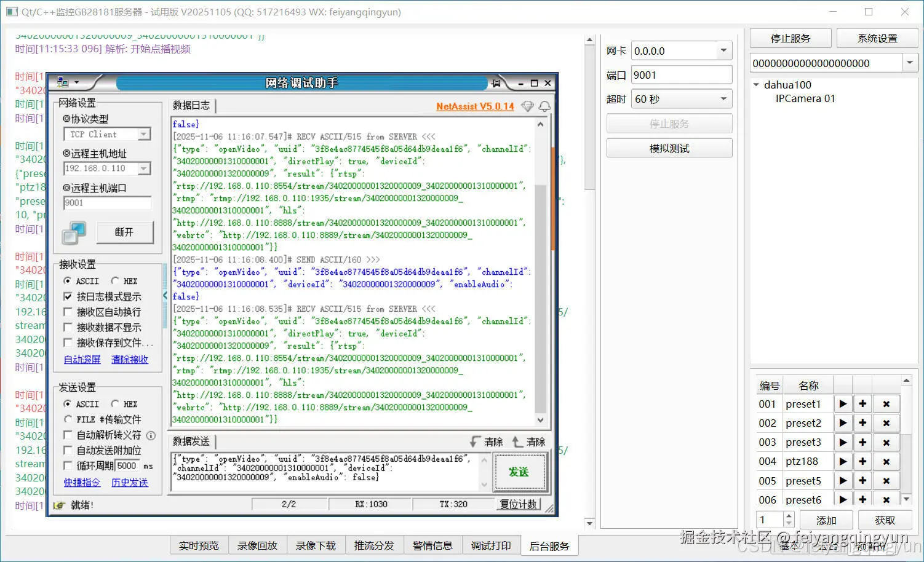This screenshot has width=924, height=562.
Task: Delete preset3 with its X icon
Action: 886,442
